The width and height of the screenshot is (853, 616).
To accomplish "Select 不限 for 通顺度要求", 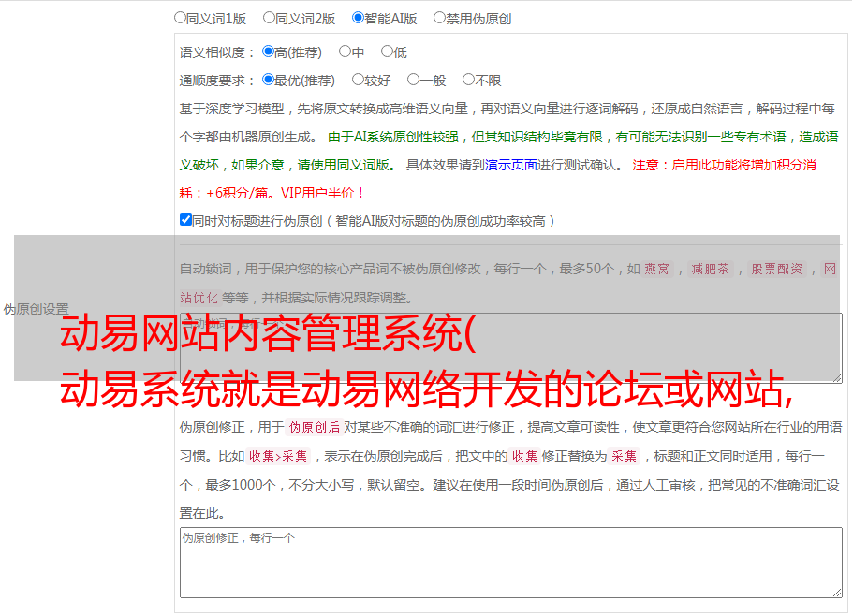I will [x=468, y=80].
